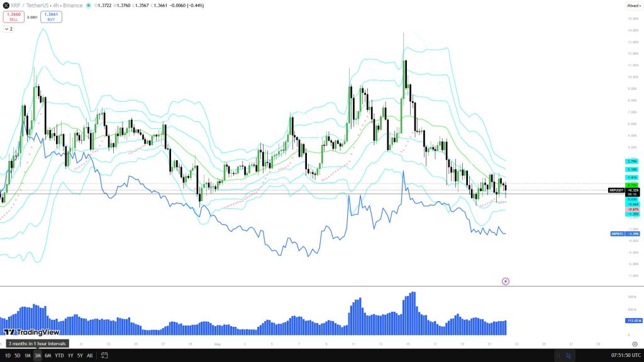Click the blue cursor mode icon
The height and width of the screenshot is (362, 644).
pyautogui.click(x=569, y=356)
